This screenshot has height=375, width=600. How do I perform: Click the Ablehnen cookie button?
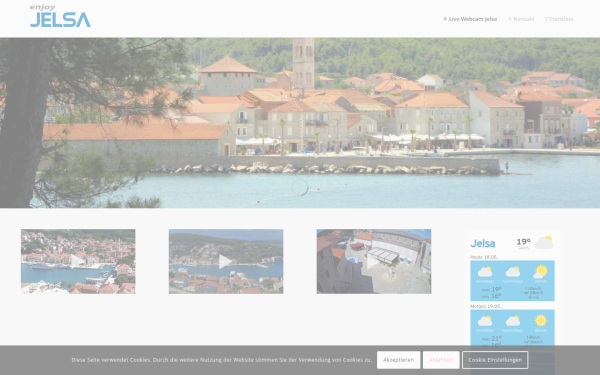coord(441,360)
